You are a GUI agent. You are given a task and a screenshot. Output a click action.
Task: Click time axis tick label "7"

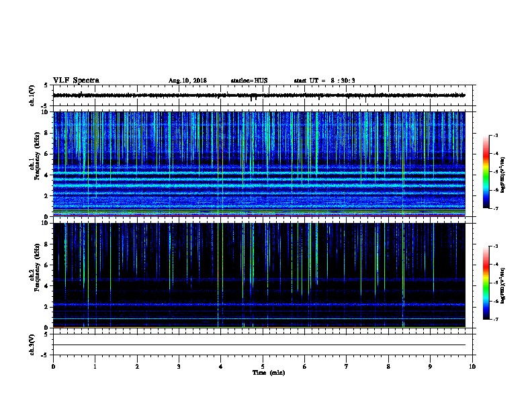347,367
